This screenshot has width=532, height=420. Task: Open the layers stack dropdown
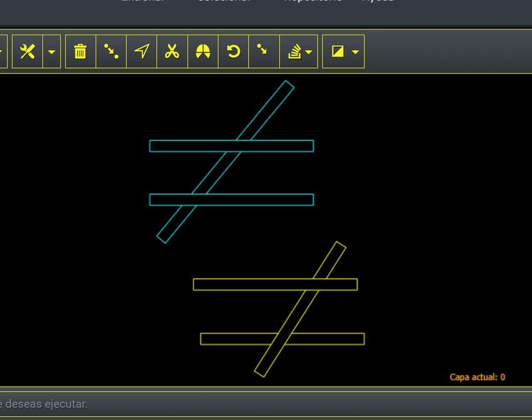tap(299, 51)
